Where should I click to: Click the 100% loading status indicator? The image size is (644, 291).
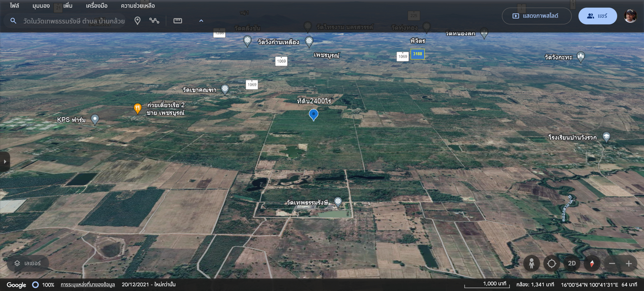(x=43, y=285)
